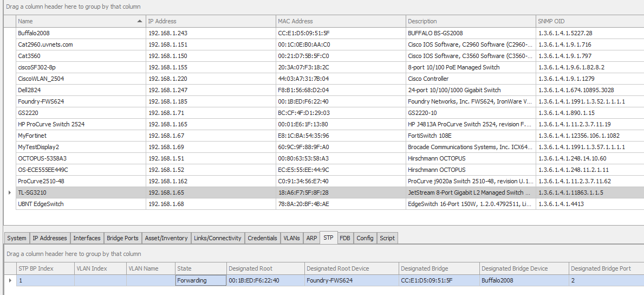Open the System tab
The image size is (644, 295).
click(x=17, y=238)
